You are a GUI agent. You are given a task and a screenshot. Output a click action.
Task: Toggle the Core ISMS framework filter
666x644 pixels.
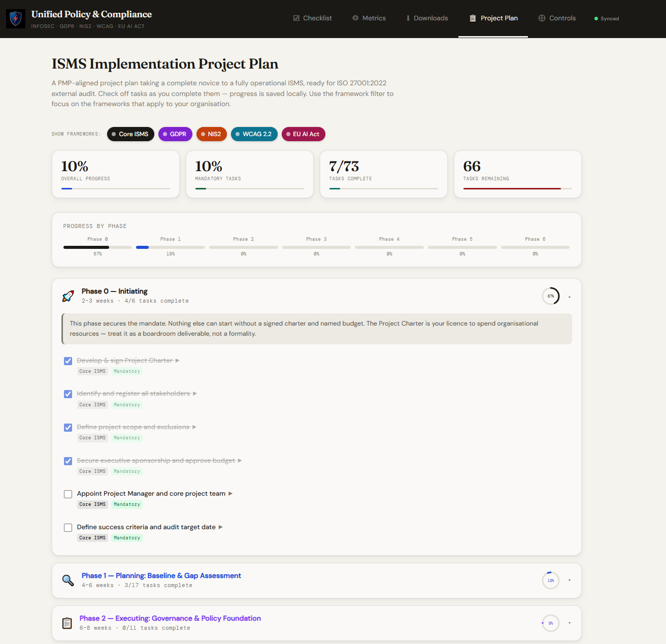point(130,134)
